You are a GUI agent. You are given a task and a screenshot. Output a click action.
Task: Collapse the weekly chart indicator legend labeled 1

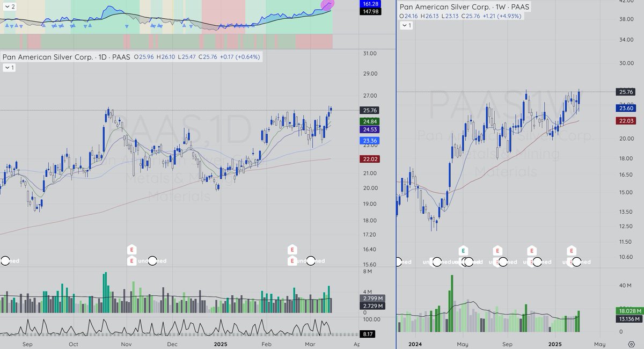406,25
